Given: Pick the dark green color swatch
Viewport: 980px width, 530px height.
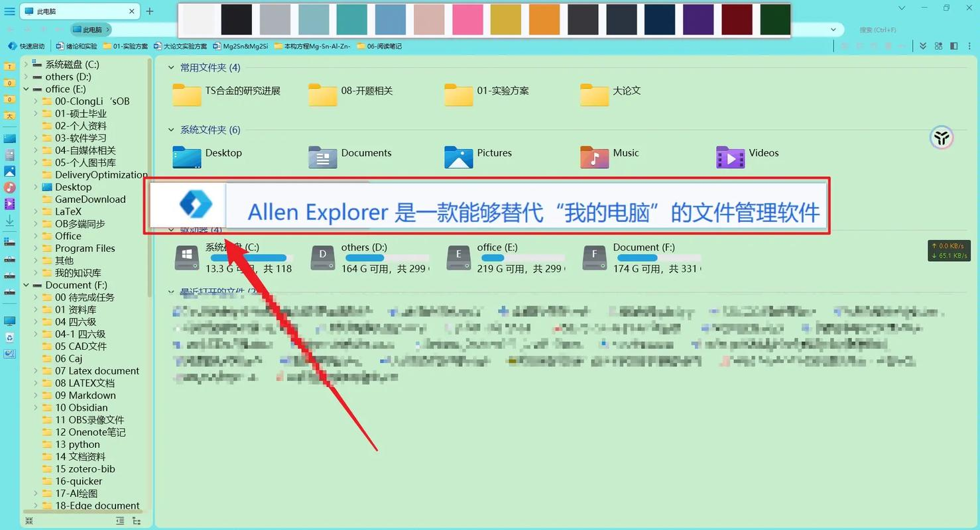Looking at the screenshot, I should point(775,20).
